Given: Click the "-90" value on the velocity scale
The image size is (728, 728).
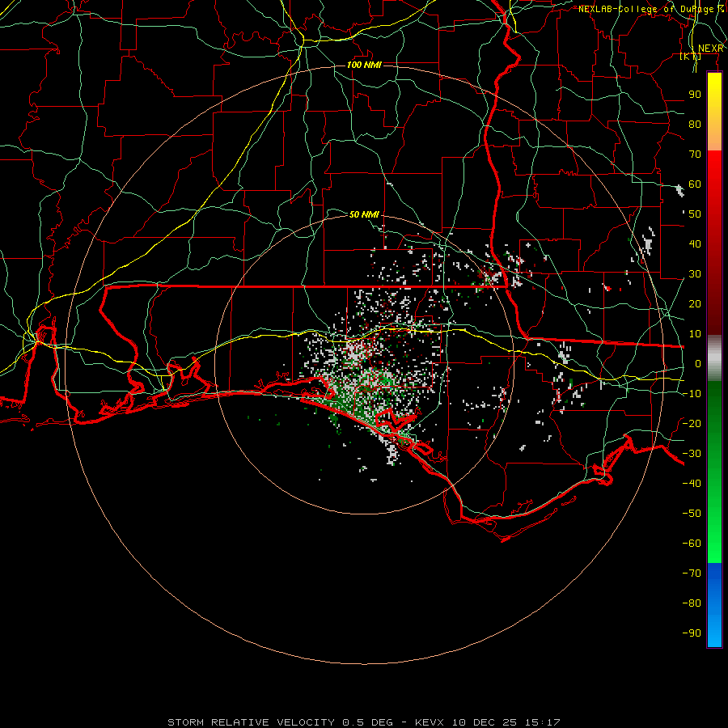Looking at the screenshot, I should pos(692,633).
